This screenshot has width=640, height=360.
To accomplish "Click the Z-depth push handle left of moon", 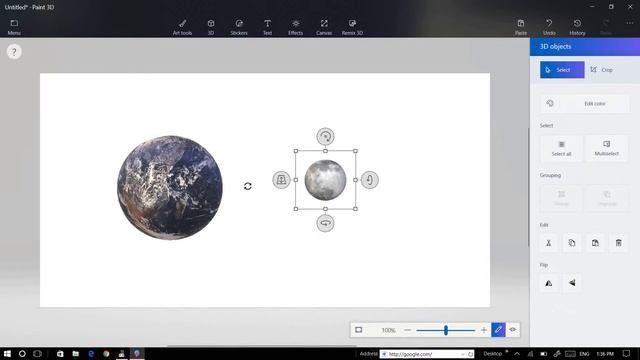I will coord(281,180).
